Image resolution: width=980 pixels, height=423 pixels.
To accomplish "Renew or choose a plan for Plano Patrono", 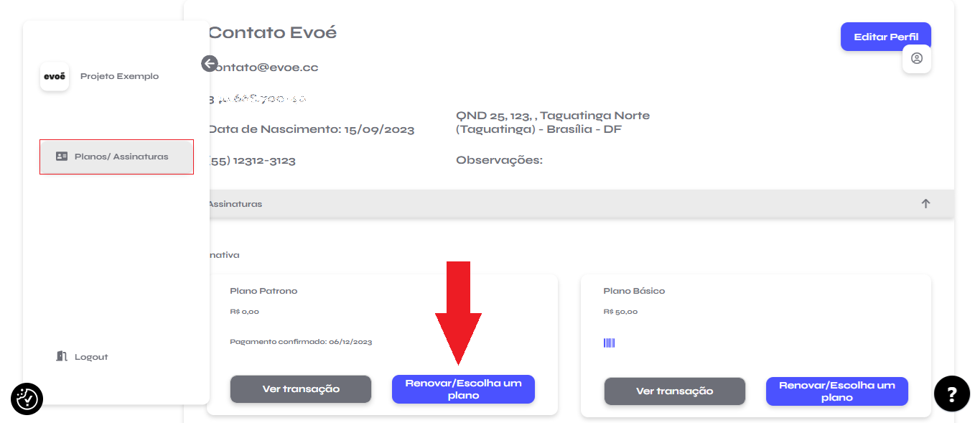I will click(x=463, y=389).
